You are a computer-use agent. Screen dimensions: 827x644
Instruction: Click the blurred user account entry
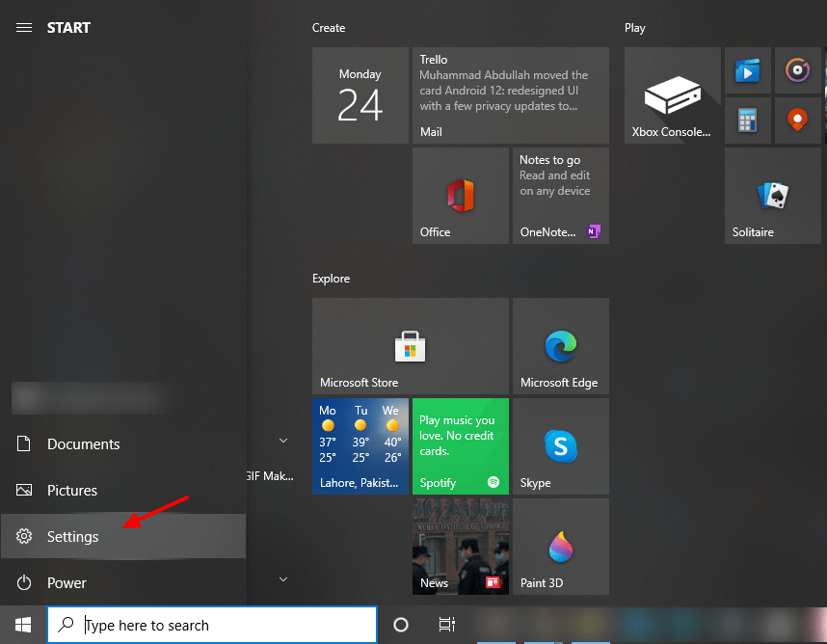[x=90, y=398]
